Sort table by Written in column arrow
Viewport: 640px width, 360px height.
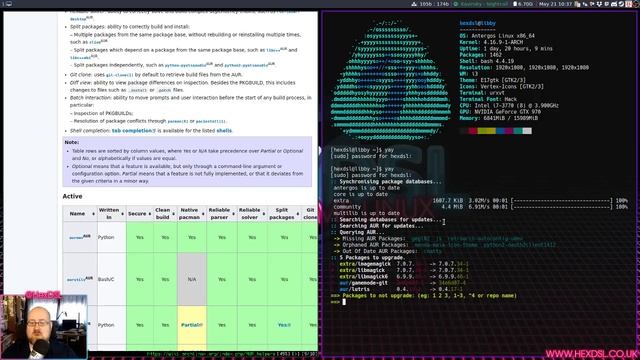coord(122,214)
